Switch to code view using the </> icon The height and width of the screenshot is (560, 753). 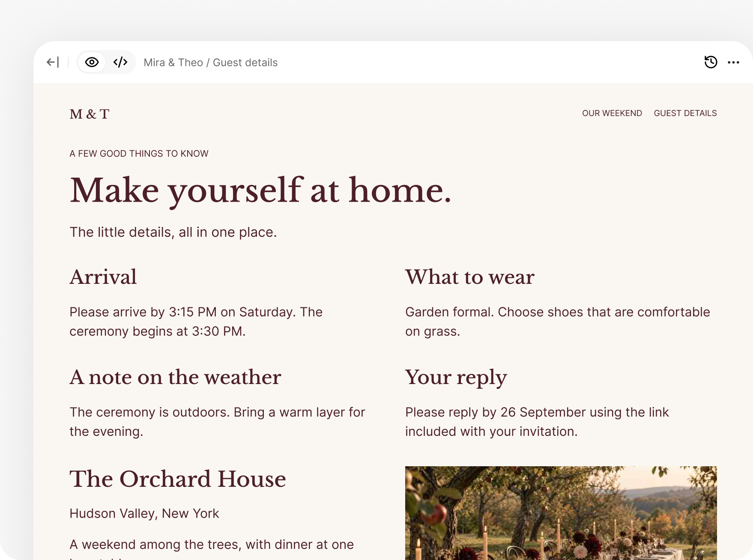click(120, 62)
